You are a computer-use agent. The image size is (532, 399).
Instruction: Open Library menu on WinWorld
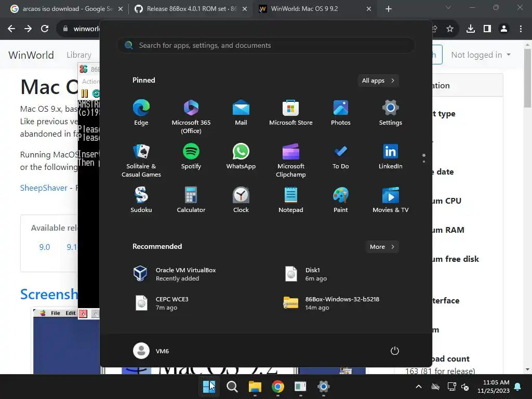click(x=79, y=55)
